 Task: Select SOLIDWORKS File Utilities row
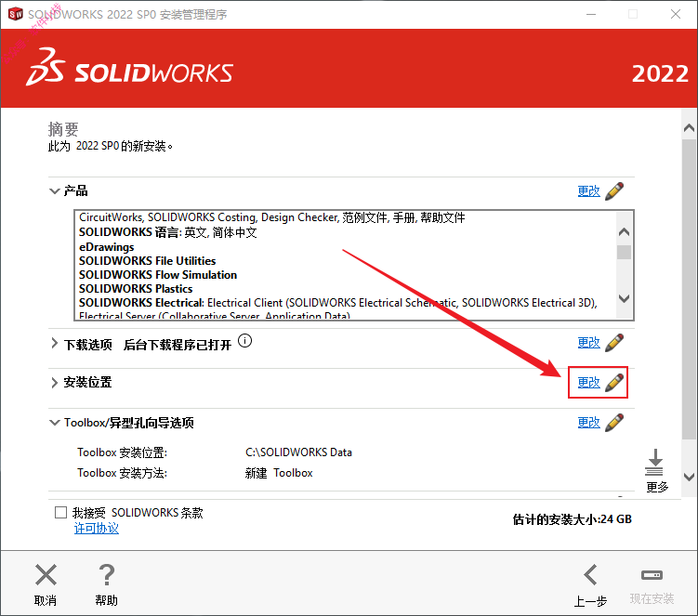[x=148, y=261]
